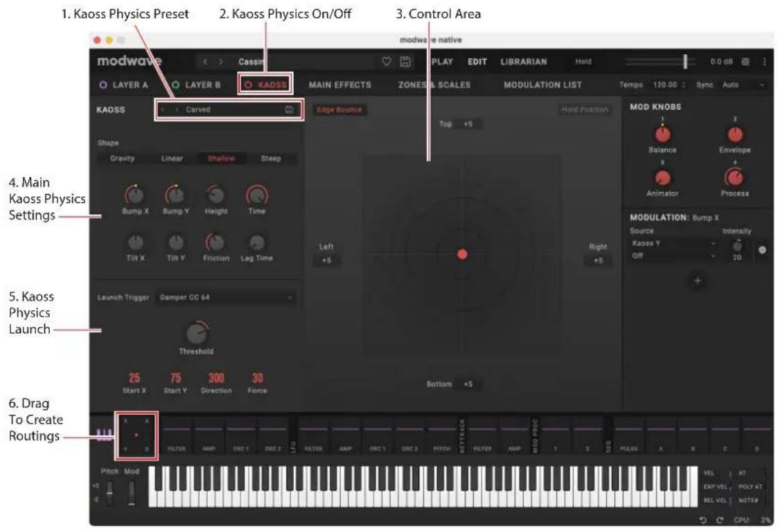Select the Gravity shape
This screenshot has width=778, height=532.
pos(122,159)
